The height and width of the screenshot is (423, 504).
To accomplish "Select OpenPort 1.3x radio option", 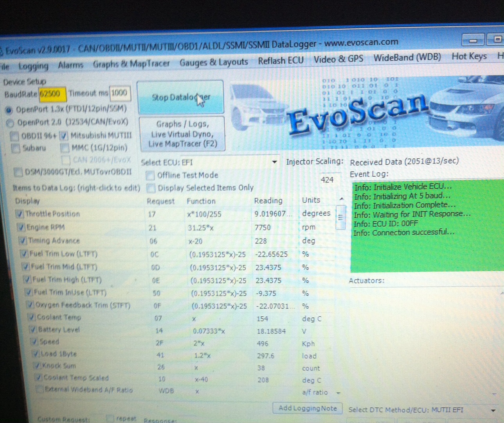I will [x=9, y=110].
